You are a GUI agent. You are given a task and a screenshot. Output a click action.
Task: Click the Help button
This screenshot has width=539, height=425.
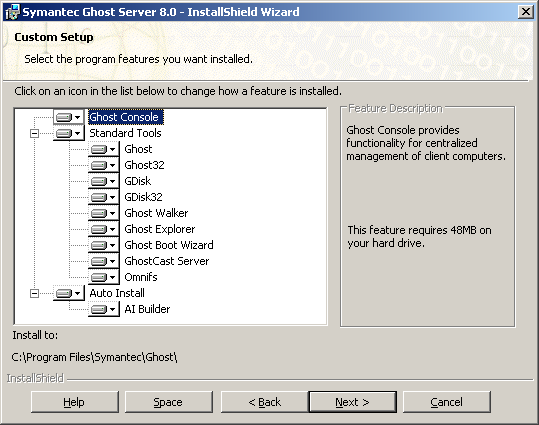point(75,402)
